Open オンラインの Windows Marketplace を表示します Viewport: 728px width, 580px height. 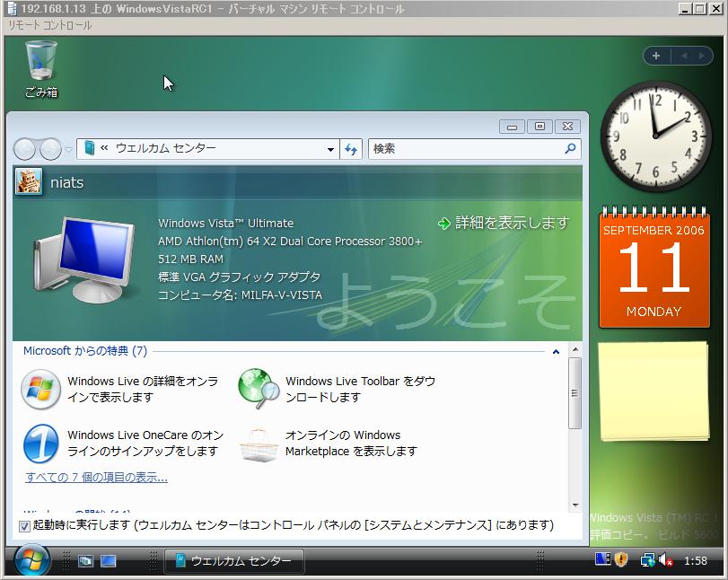(351, 443)
